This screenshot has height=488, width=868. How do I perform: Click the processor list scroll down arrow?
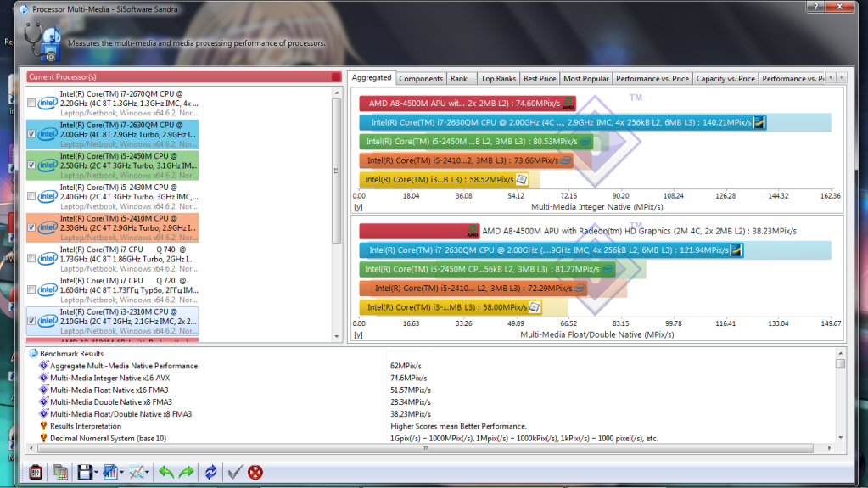[x=337, y=336]
